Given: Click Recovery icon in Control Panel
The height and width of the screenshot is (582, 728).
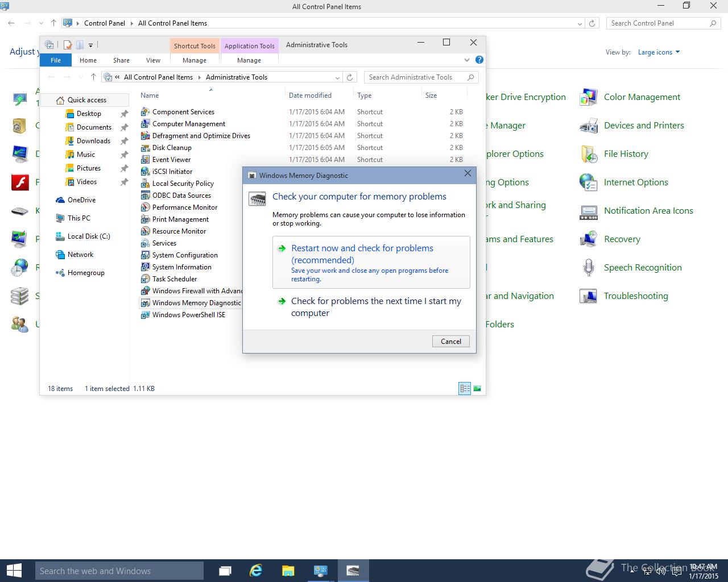Looking at the screenshot, I should [x=588, y=239].
